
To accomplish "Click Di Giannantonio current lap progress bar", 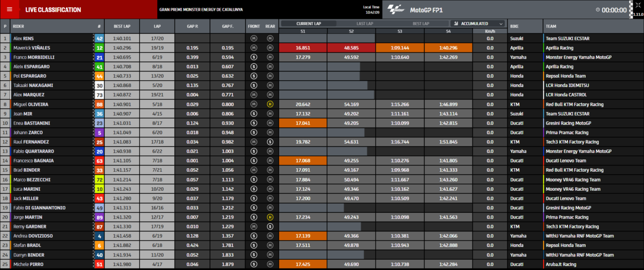I will click(x=311, y=208).
